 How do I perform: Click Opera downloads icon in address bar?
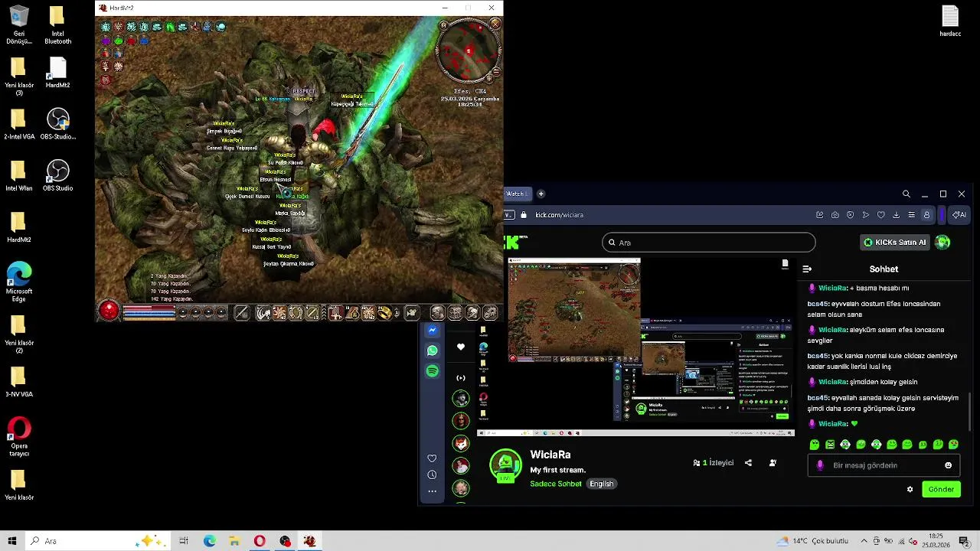click(896, 215)
